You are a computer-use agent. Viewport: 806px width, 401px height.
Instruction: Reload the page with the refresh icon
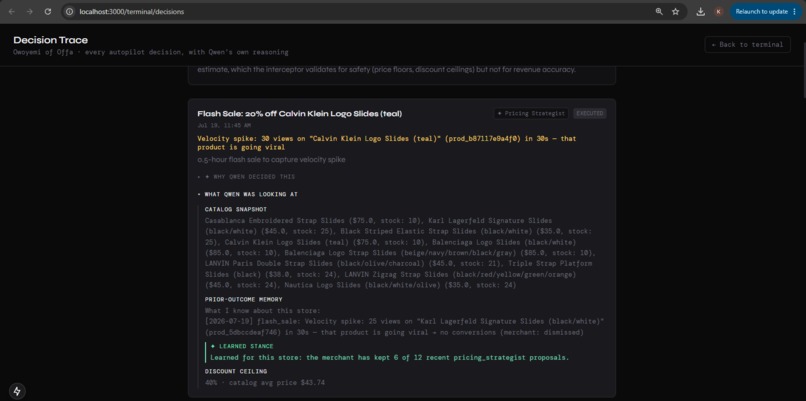click(x=48, y=11)
